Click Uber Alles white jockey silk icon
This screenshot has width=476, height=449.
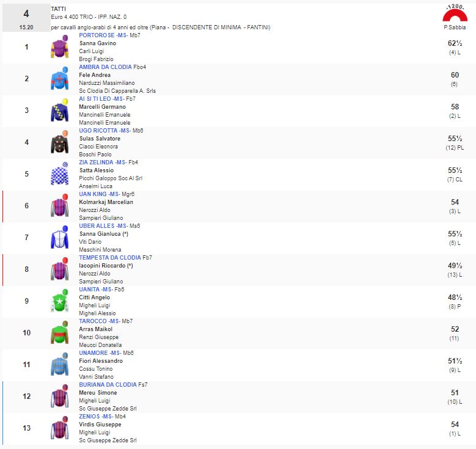pos(59,238)
